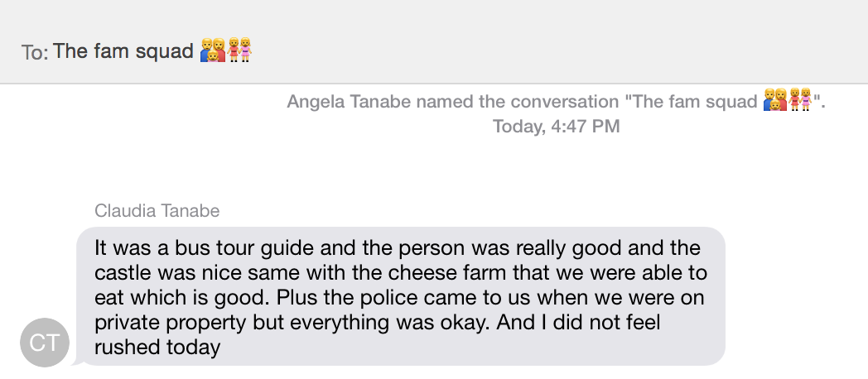868x379 pixels.
Task: Click the Claudia Tanabe sender name
Action: 157,211
